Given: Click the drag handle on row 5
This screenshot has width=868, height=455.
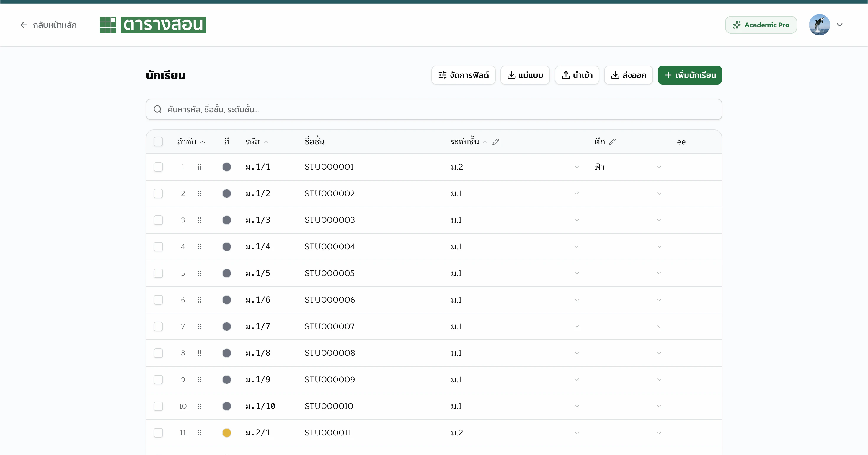Looking at the screenshot, I should coord(200,273).
